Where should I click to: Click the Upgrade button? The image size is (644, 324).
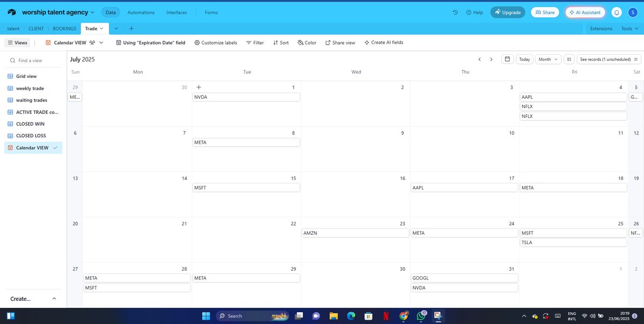pos(508,12)
